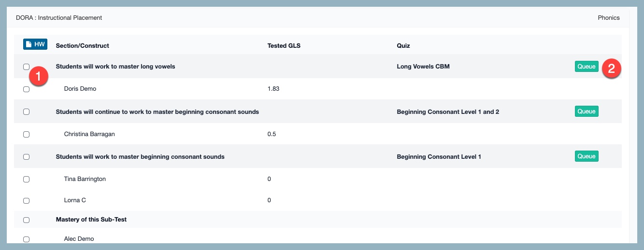Tick the Lorna C checkbox
This screenshot has height=250, width=644.
(x=27, y=200)
